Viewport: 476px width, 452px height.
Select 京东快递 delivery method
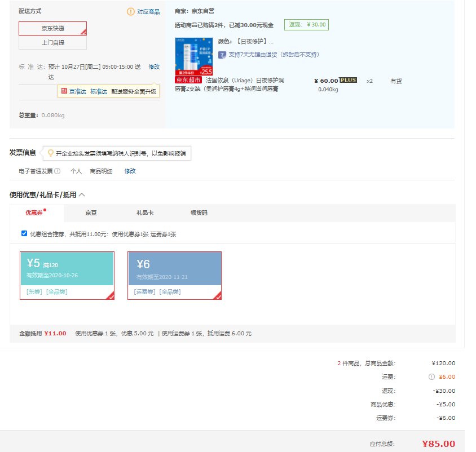[52, 29]
